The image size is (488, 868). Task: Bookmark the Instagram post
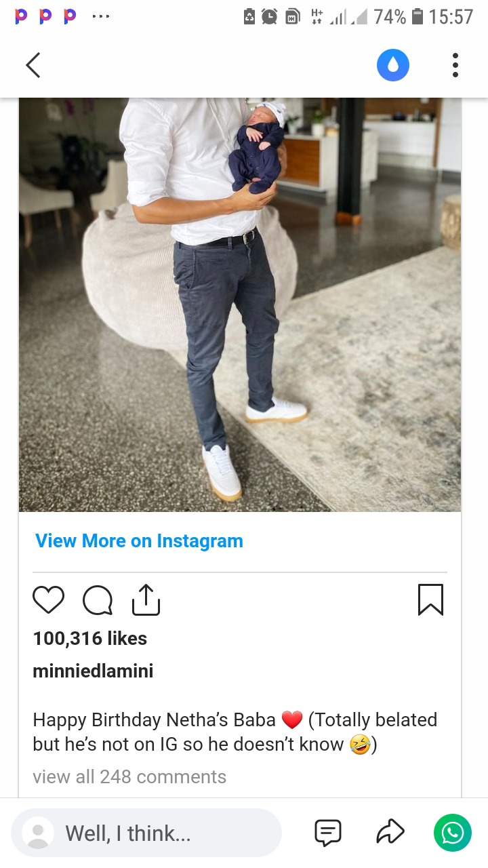pos(430,599)
